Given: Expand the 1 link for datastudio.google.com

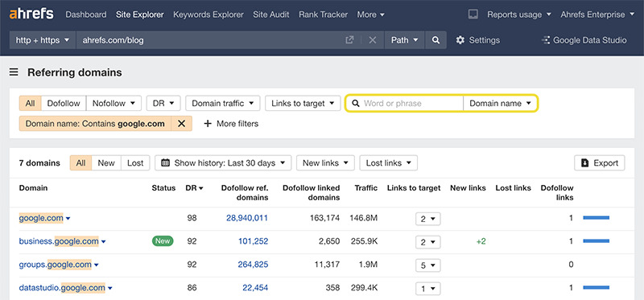Looking at the screenshot, I should coord(428,289).
